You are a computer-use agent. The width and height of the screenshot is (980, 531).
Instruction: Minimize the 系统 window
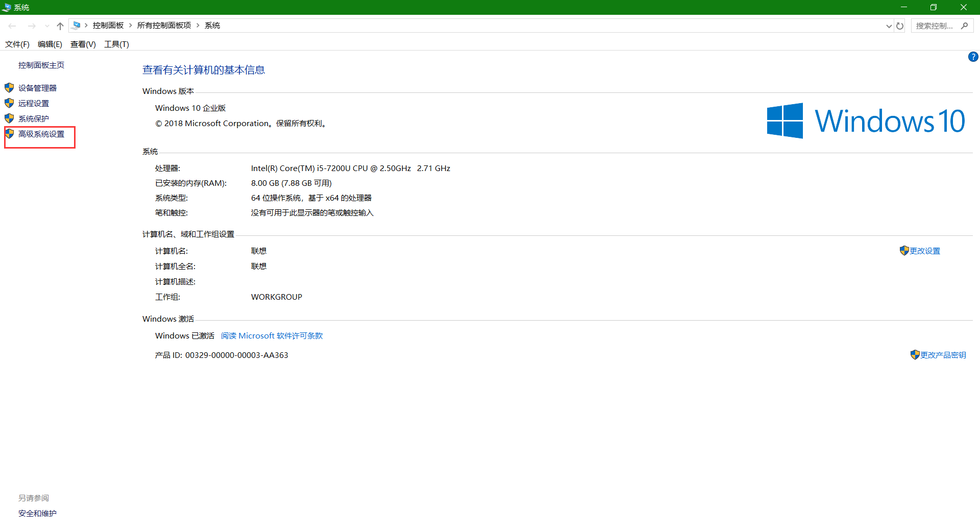coord(903,7)
